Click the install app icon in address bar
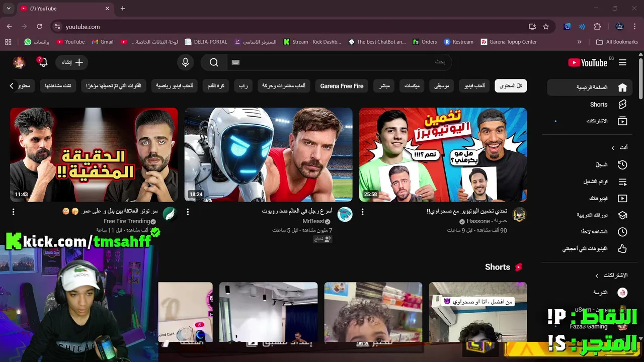The height and width of the screenshot is (362, 644). [x=532, y=27]
